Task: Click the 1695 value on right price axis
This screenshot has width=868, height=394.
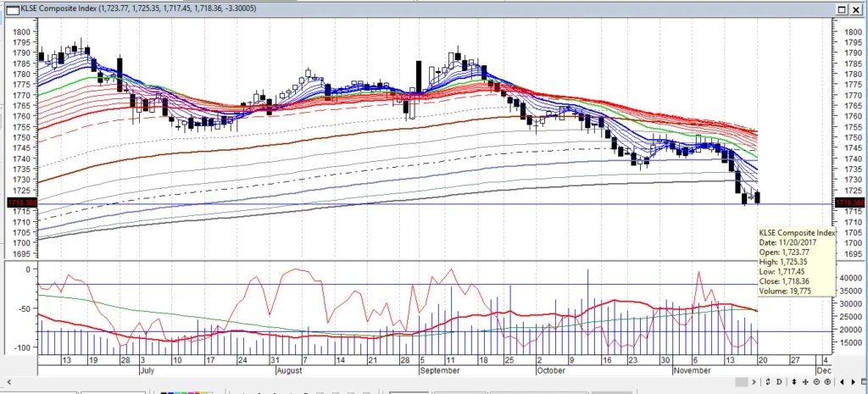Action: coord(853,254)
